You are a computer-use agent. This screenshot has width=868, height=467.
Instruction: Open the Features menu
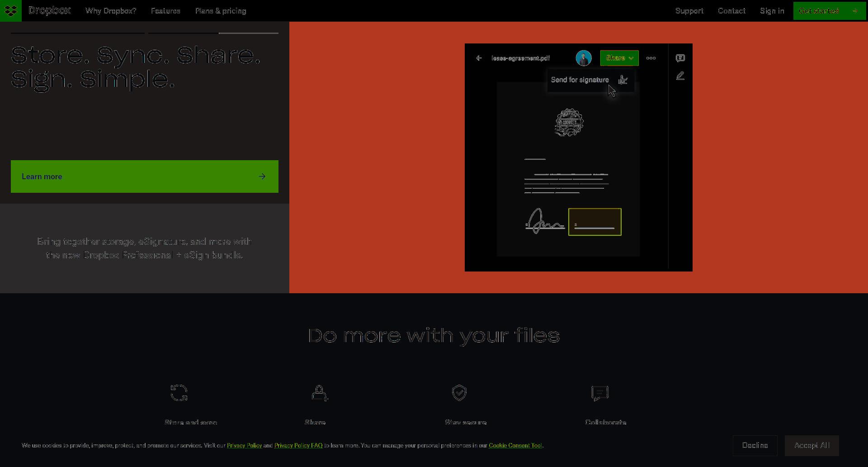165,11
